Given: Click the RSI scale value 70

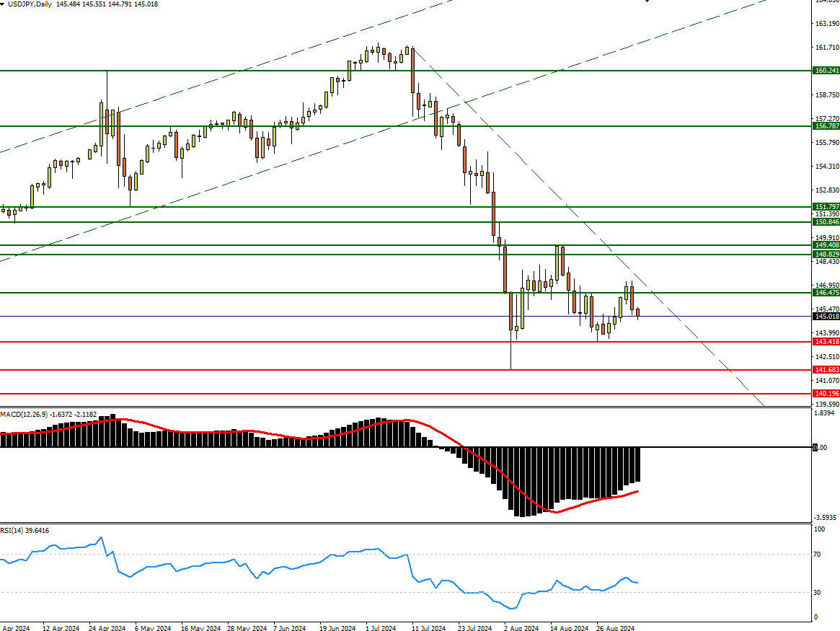Looking at the screenshot, I should (817, 555).
